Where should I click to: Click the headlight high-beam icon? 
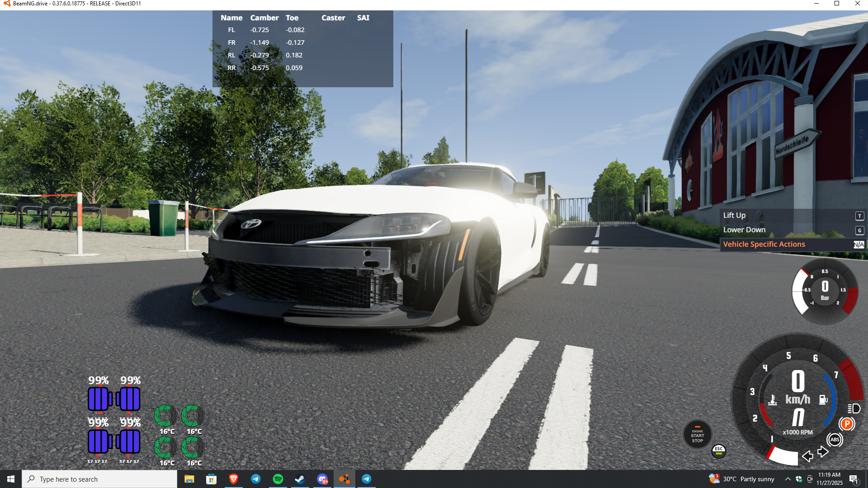click(x=854, y=408)
